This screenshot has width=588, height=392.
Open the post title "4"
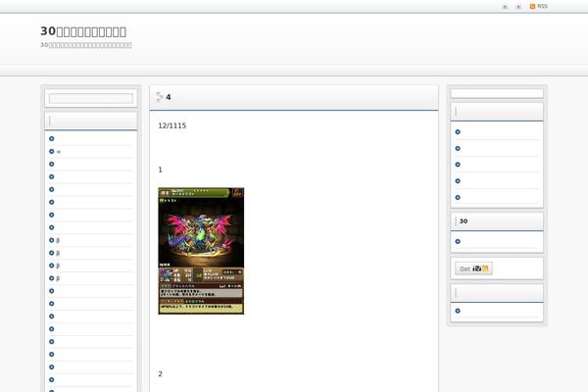tap(169, 97)
